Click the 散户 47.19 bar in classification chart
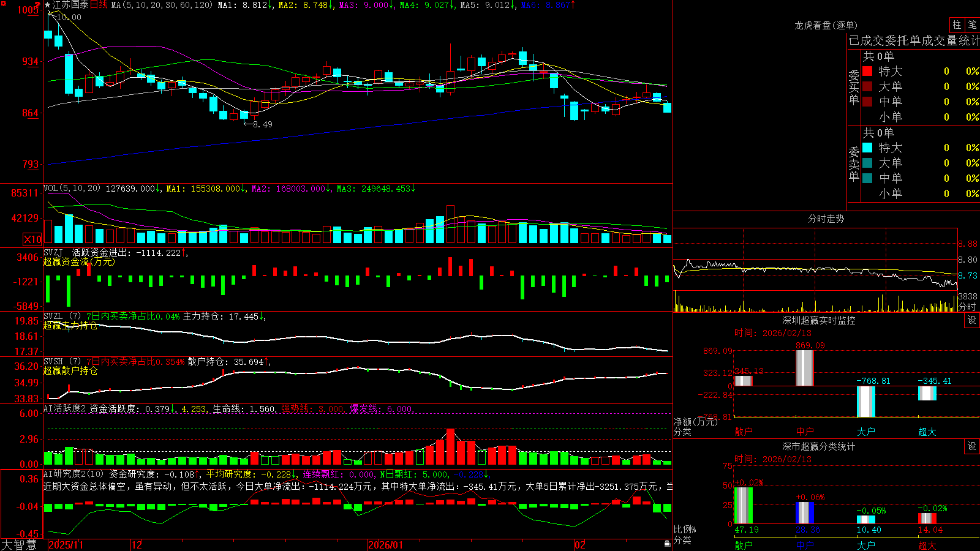 point(744,506)
